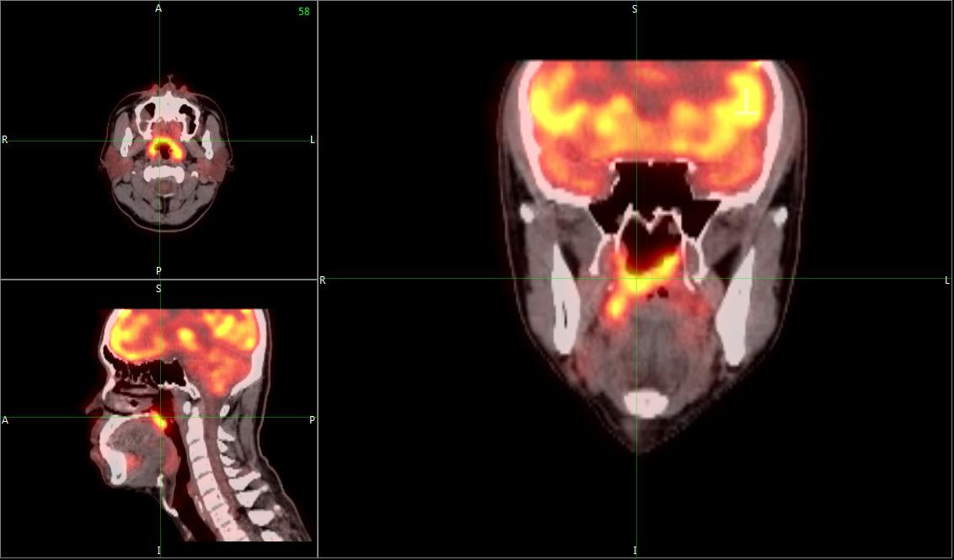Click crosshair intersection in coronal view
Image resolution: width=954 pixels, height=560 pixels.
point(636,279)
